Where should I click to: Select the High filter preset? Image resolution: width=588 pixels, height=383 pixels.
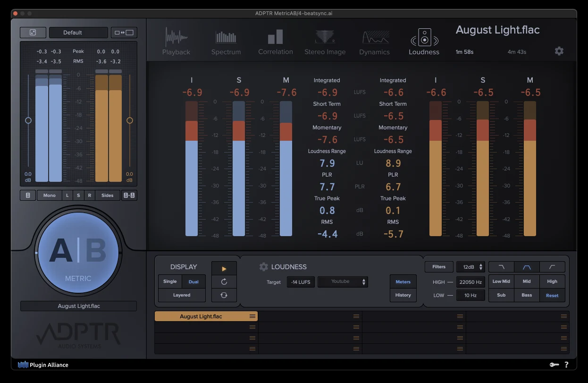pos(552,281)
